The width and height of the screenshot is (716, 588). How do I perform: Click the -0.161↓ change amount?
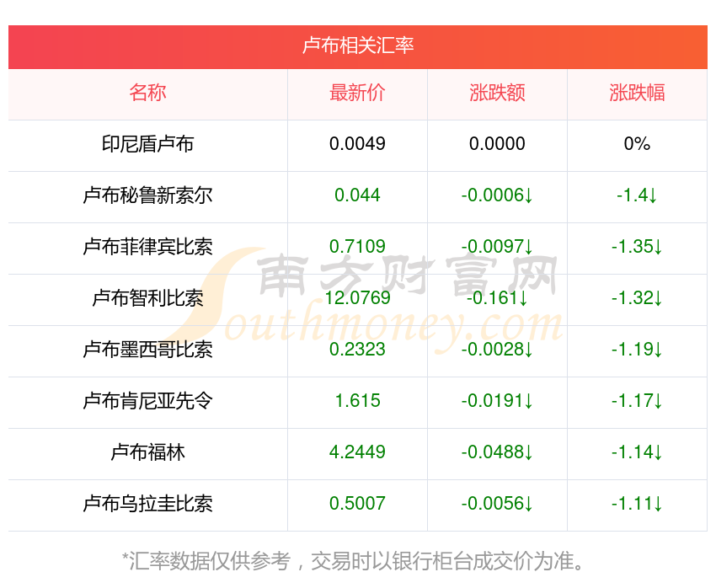(x=497, y=298)
